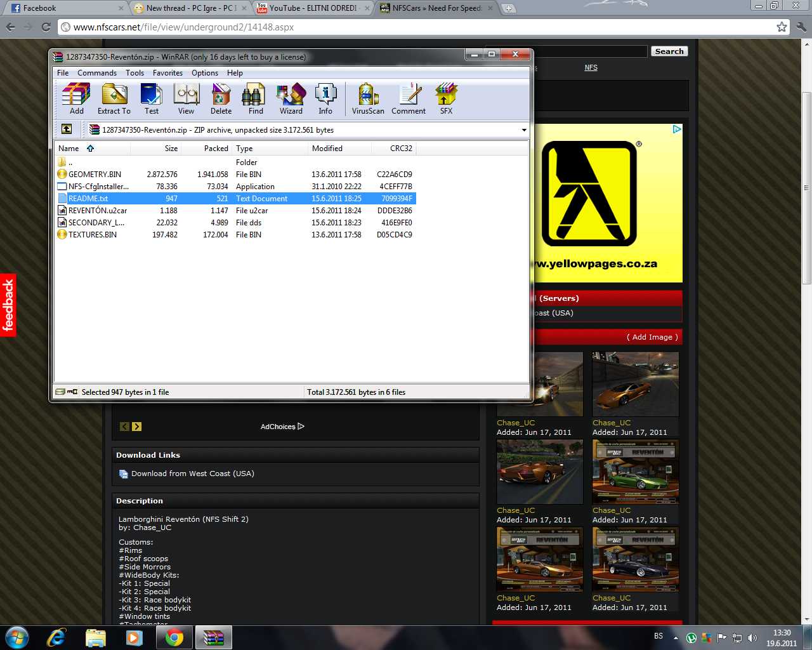
Task: Sort files by CRC32 column
Action: [394, 149]
